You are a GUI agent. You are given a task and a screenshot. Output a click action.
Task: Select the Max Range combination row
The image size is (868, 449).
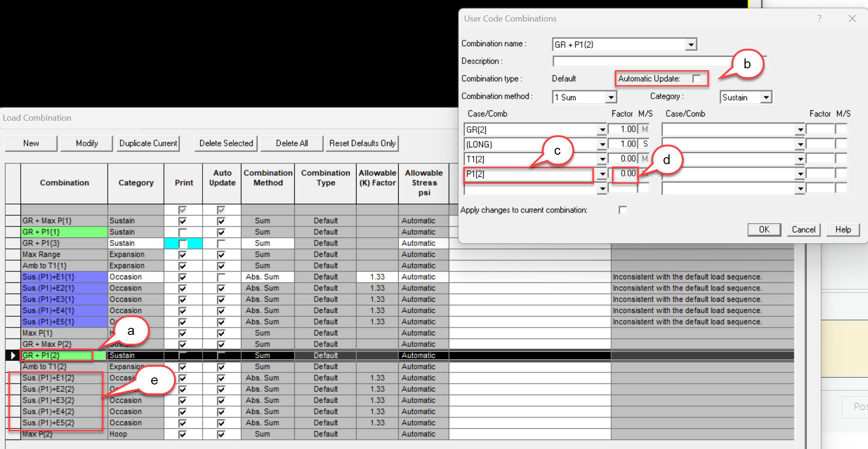pyautogui.click(x=64, y=254)
